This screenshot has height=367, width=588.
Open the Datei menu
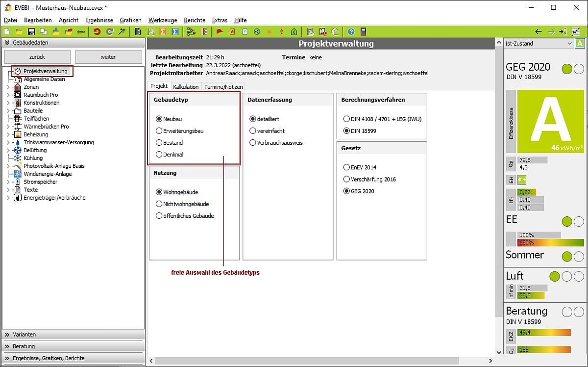coord(10,20)
